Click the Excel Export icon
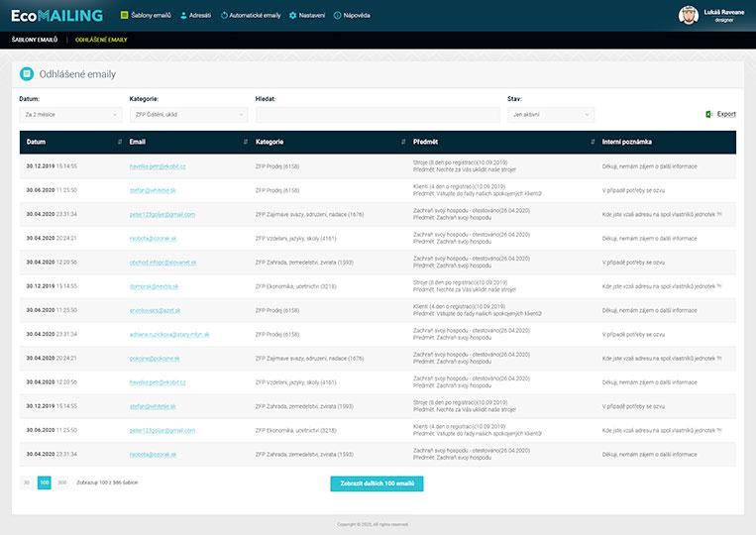 709,114
